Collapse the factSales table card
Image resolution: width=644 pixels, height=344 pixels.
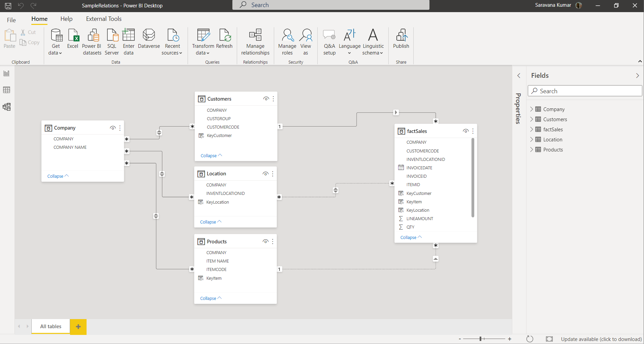(x=411, y=237)
